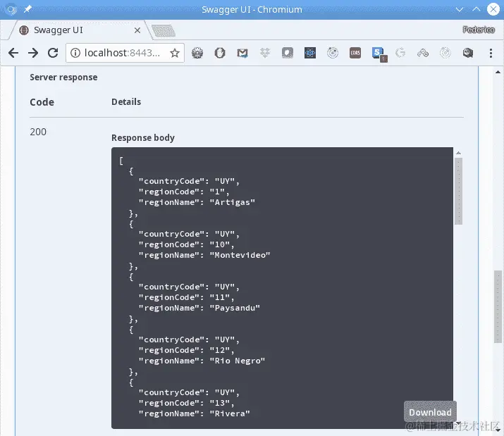View site info for localhost
Image resolution: width=504 pixels, height=436 pixels.
(x=75, y=53)
